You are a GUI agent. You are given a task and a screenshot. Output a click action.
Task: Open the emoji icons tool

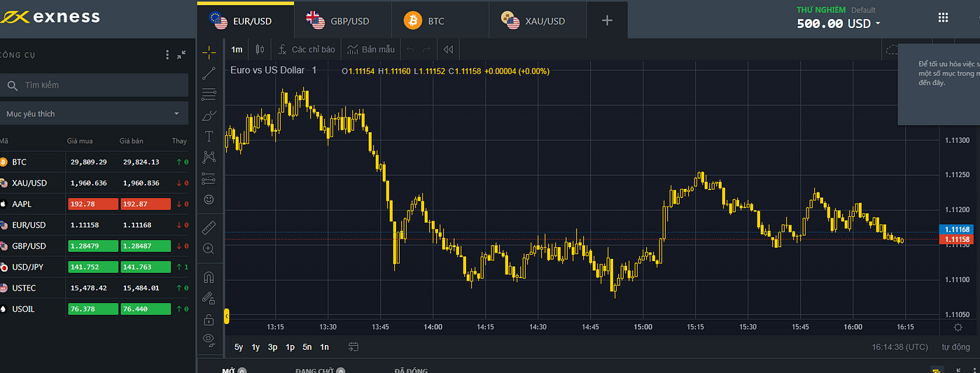[209, 199]
